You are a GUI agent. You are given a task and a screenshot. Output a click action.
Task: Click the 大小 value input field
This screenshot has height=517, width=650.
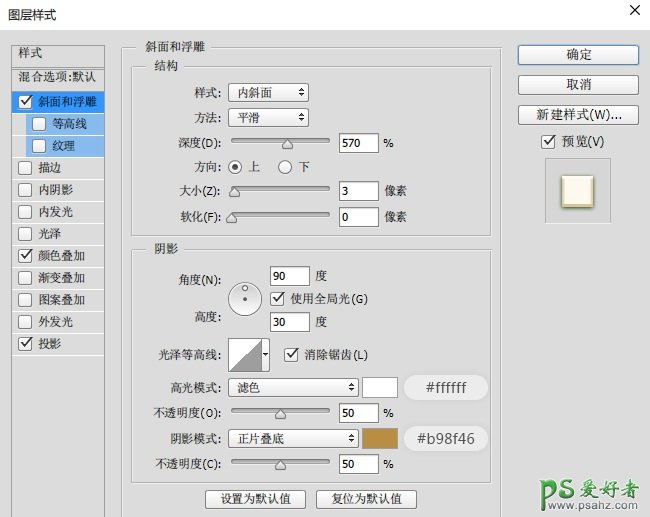coord(358,191)
